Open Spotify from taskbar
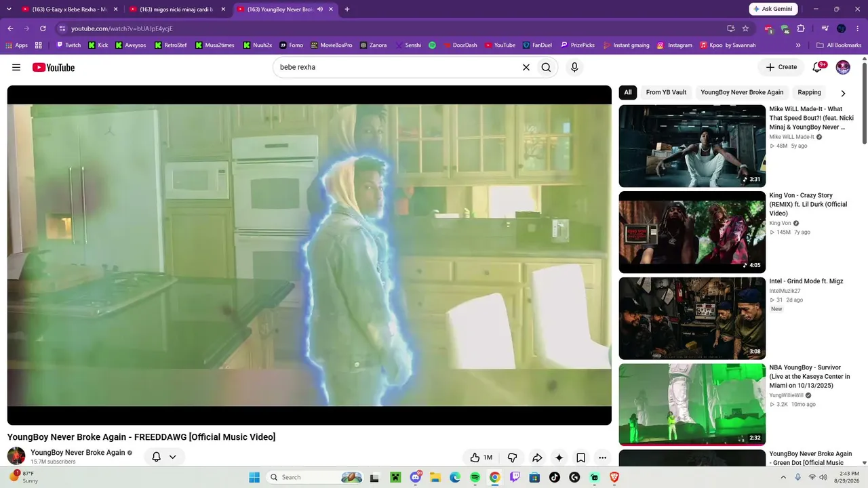This screenshot has width=868, height=488. pyautogui.click(x=475, y=477)
